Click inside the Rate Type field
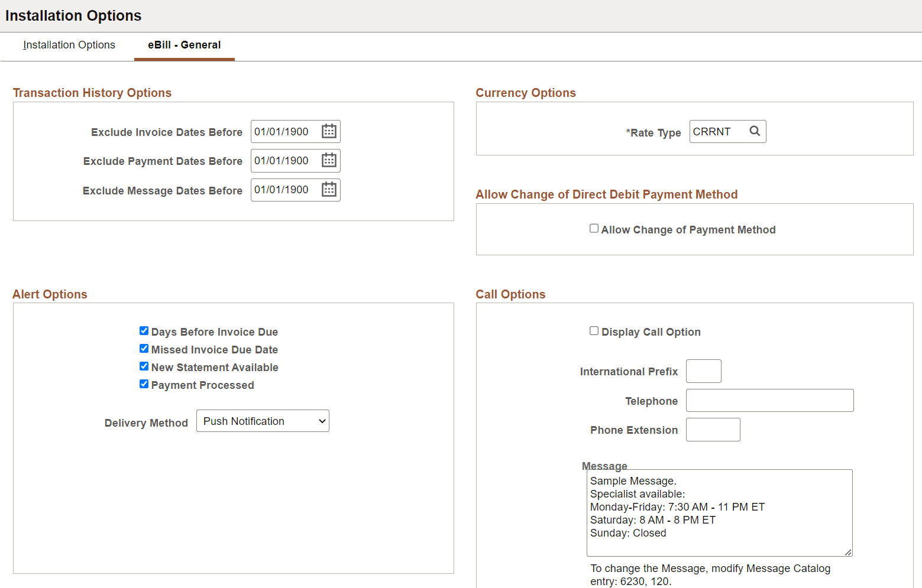The width and height of the screenshot is (922, 588). [717, 131]
